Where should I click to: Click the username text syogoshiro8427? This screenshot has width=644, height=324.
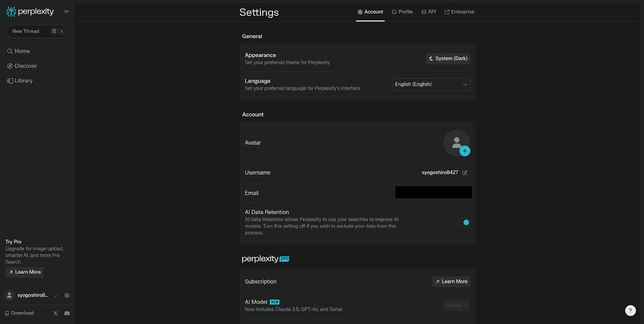(x=440, y=173)
